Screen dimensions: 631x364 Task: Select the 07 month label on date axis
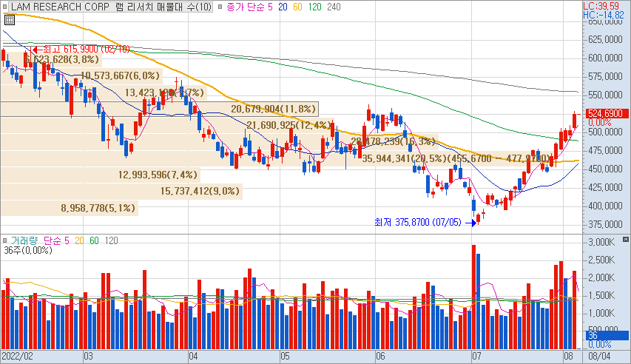click(476, 357)
